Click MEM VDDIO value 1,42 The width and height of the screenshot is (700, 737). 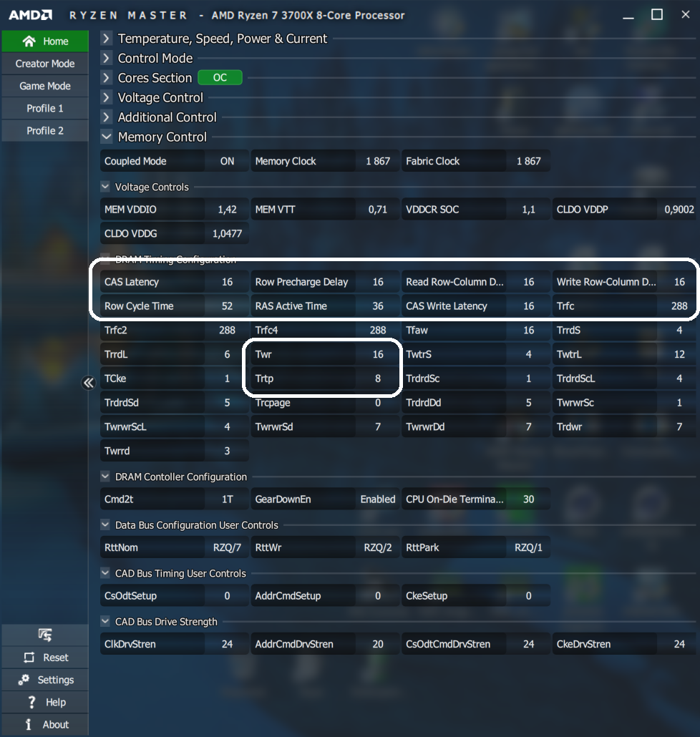227,210
